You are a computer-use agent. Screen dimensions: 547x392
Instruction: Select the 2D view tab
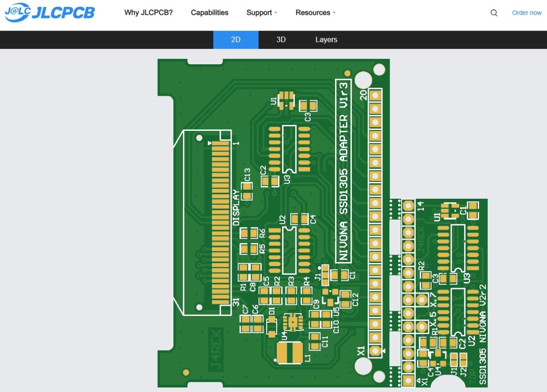(x=236, y=40)
